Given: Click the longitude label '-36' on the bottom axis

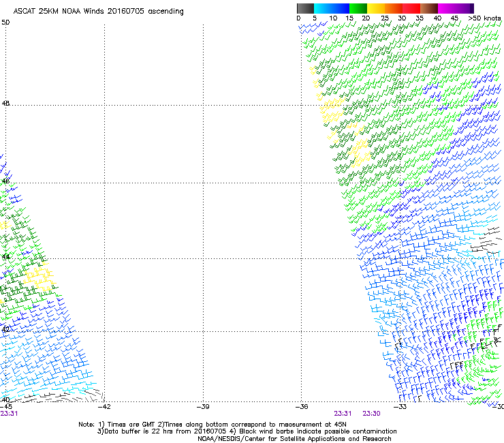Looking at the screenshot, I should 302,407.
